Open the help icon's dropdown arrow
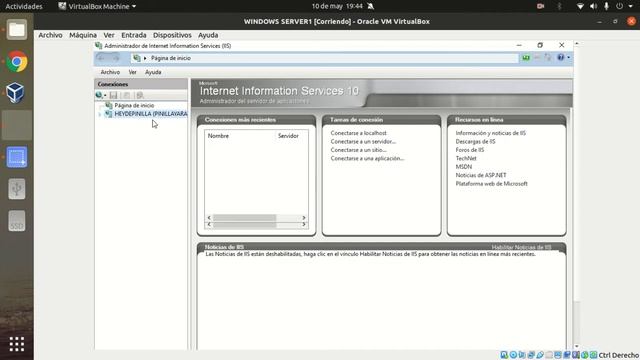 (569, 58)
